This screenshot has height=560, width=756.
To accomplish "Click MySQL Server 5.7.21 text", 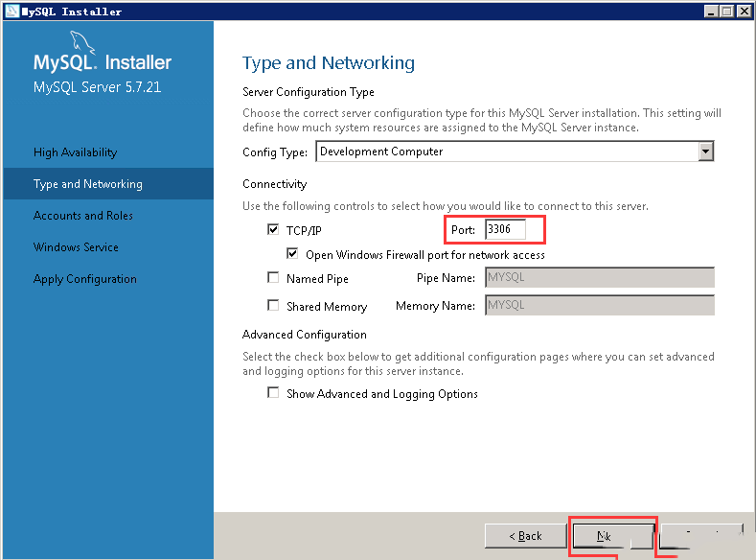I will click(97, 87).
